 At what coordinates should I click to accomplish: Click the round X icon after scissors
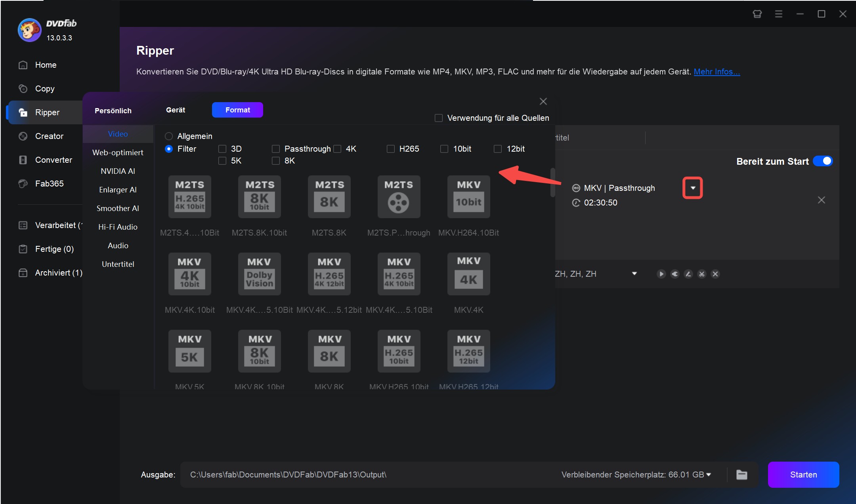pos(715,274)
